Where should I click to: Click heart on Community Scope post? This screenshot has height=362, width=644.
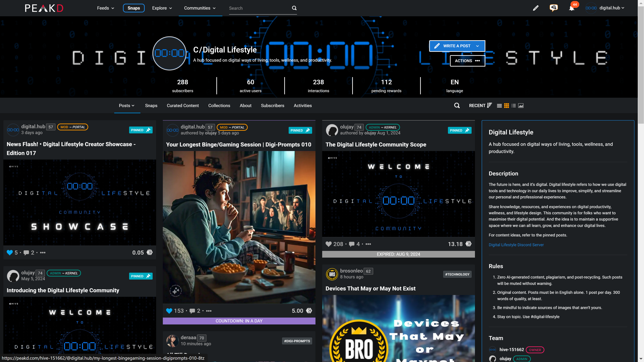point(328,244)
